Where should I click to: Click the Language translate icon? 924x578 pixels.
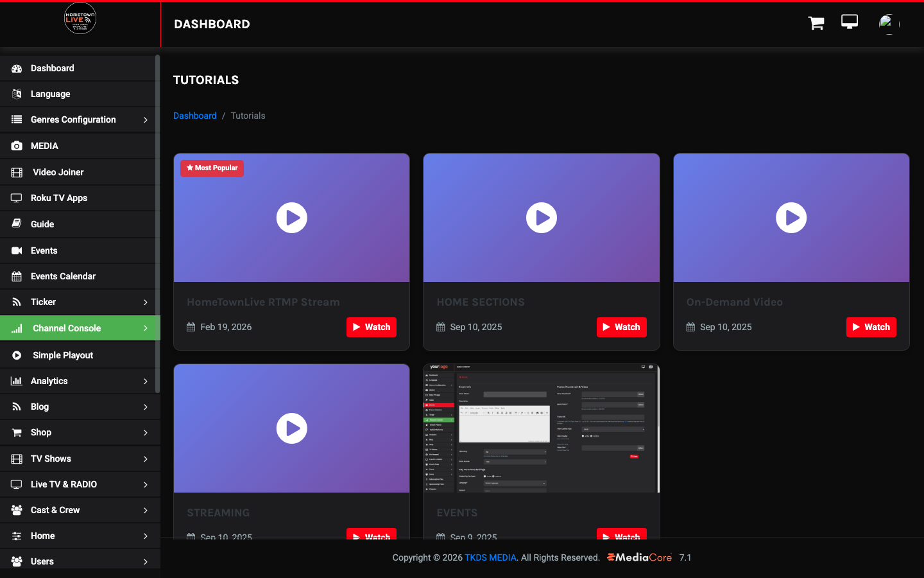(17, 94)
